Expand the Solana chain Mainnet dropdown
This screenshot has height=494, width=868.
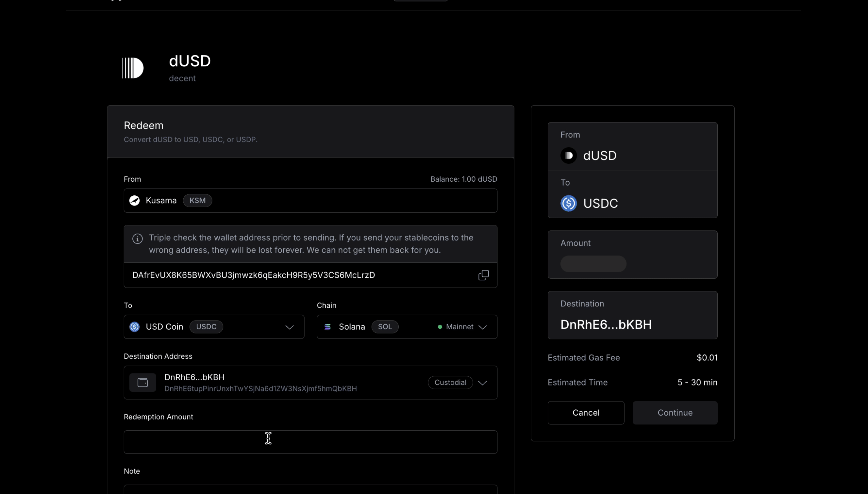tap(482, 327)
